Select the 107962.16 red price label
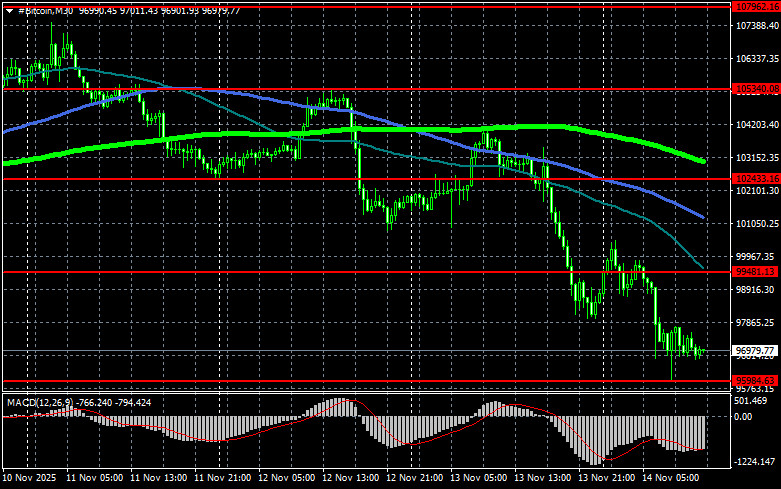The width and height of the screenshot is (781, 489). [756, 6]
